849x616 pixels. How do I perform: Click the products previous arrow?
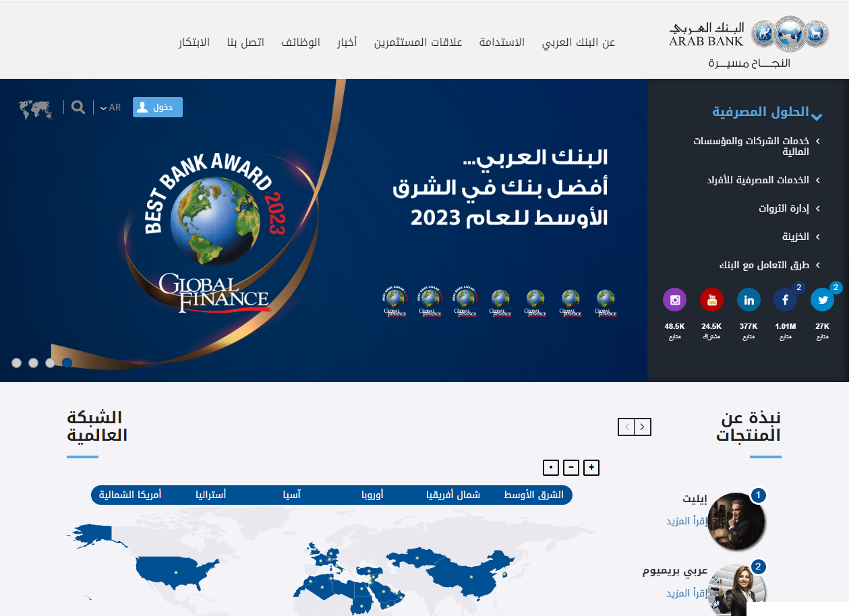point(626,427)
